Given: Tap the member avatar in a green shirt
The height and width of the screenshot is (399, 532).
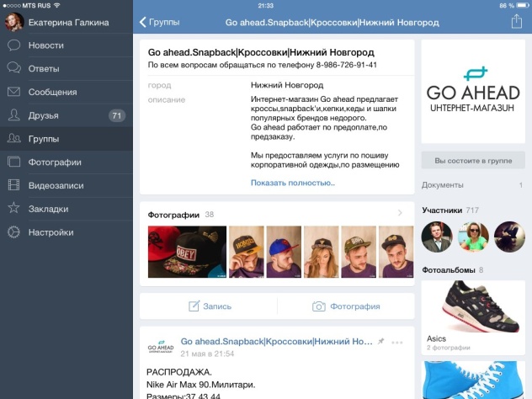Looking at the screenshot, I should click(x=473, y=237).
